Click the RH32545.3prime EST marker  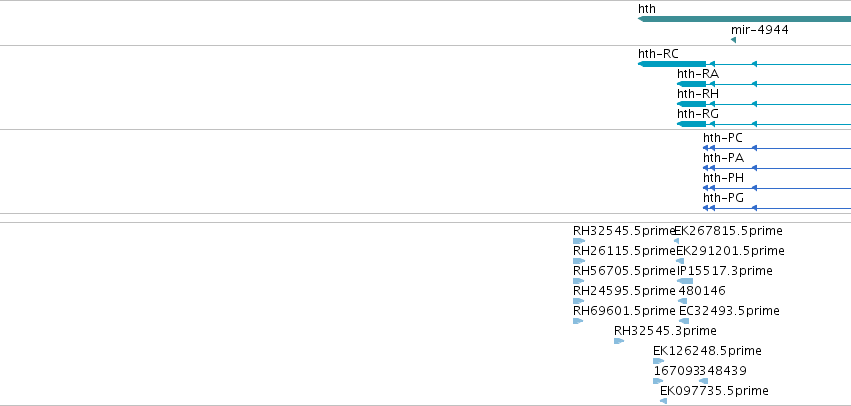(619, 341)
